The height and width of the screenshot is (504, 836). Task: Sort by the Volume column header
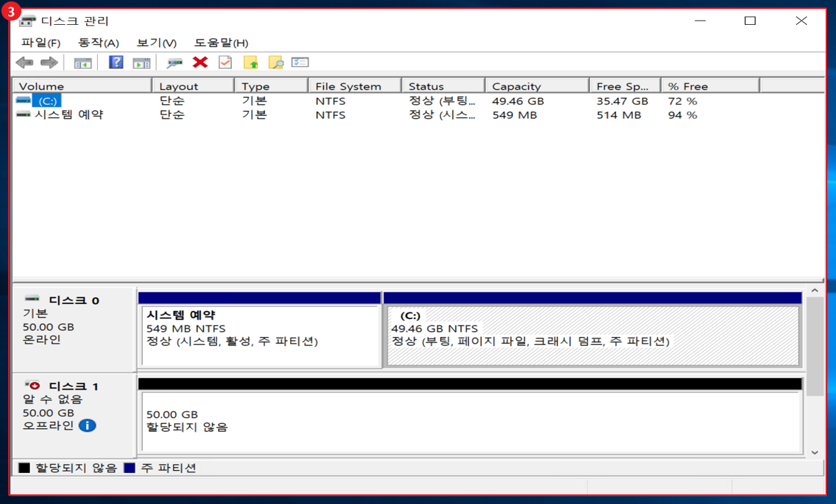pyautogui.click(x=82, y=86)
